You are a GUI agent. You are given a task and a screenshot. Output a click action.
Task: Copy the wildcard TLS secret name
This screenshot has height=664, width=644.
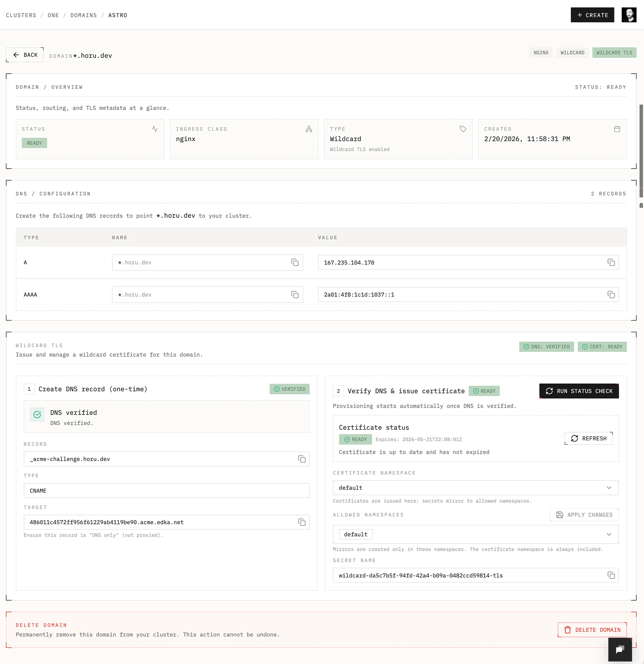(x=611, y=575)
